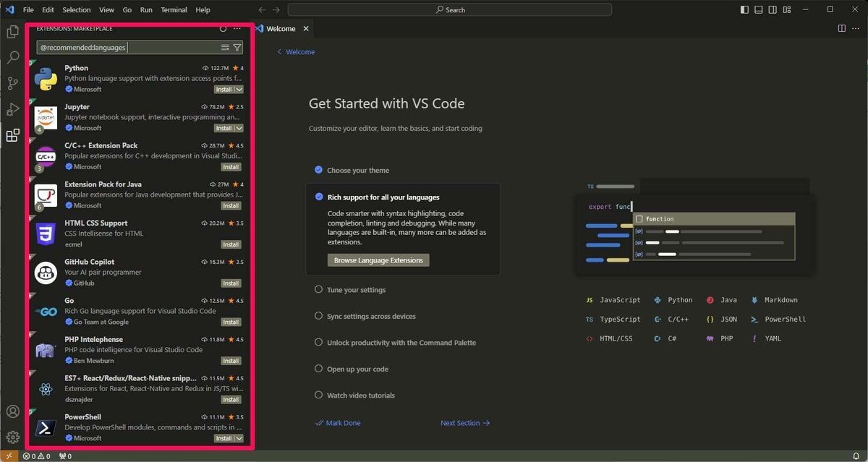
Task: Toggle primary side bar layout icon
Action: pyautogui.click(x=745, y=9)
